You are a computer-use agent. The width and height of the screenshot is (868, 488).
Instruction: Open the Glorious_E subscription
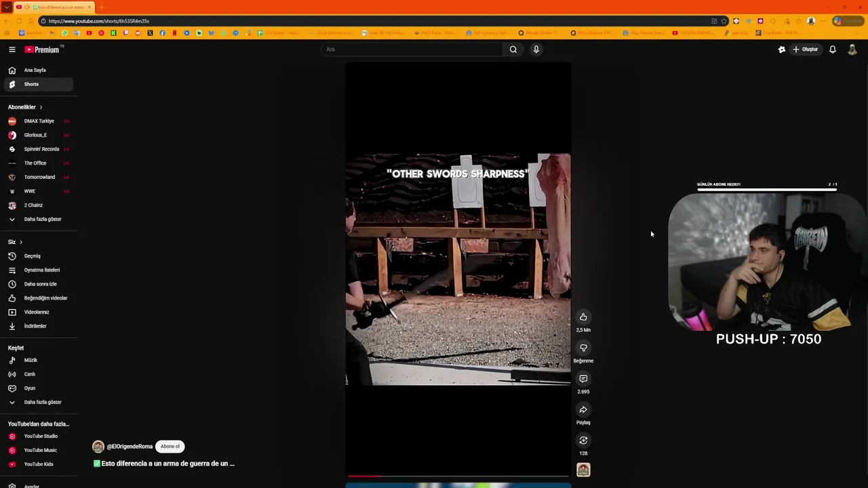39,135
